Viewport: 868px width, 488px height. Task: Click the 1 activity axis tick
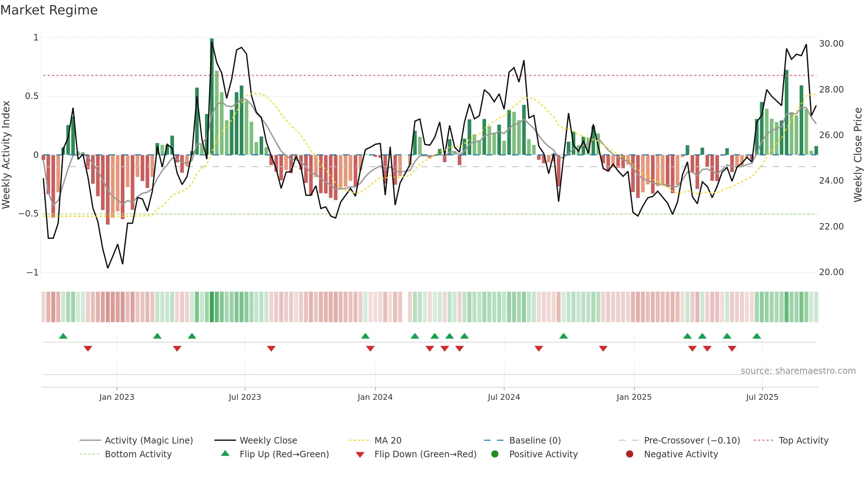36,37
